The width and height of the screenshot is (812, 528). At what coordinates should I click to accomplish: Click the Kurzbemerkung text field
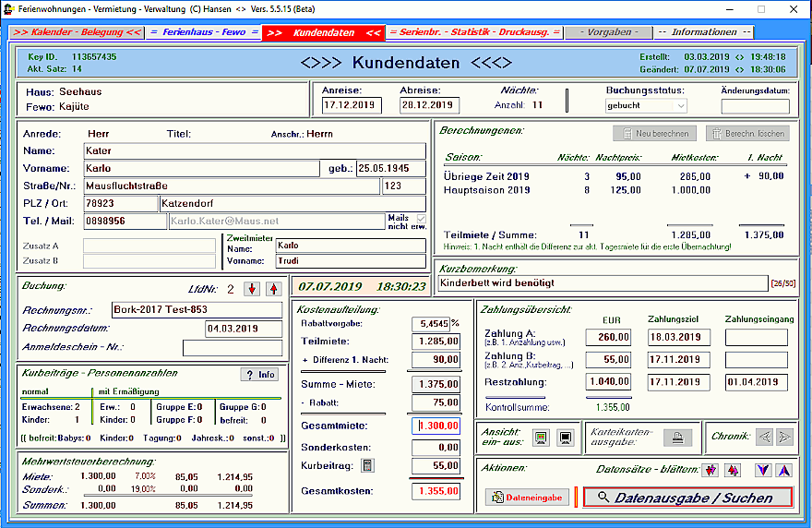point(602,283)
